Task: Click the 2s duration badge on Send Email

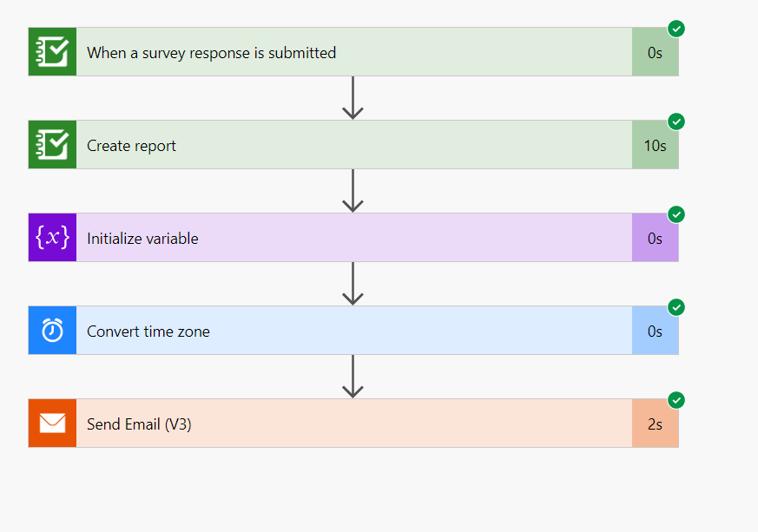Action: coord(655,424)
